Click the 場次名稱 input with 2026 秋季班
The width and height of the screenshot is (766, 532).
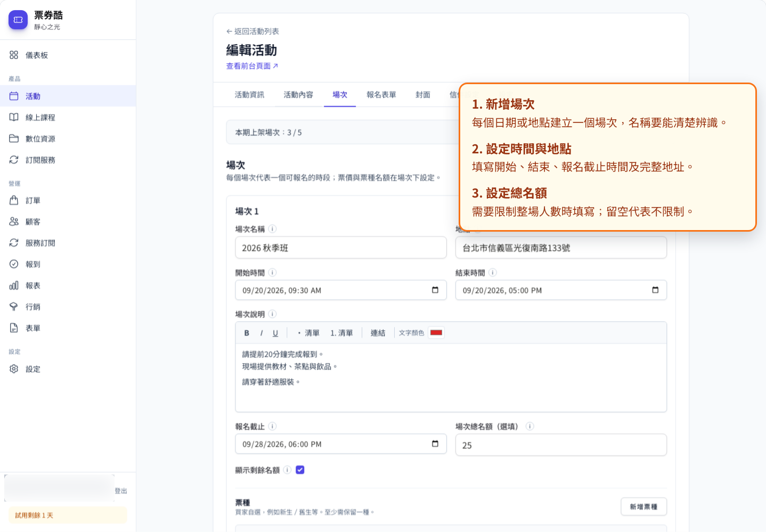click(341, 248)
